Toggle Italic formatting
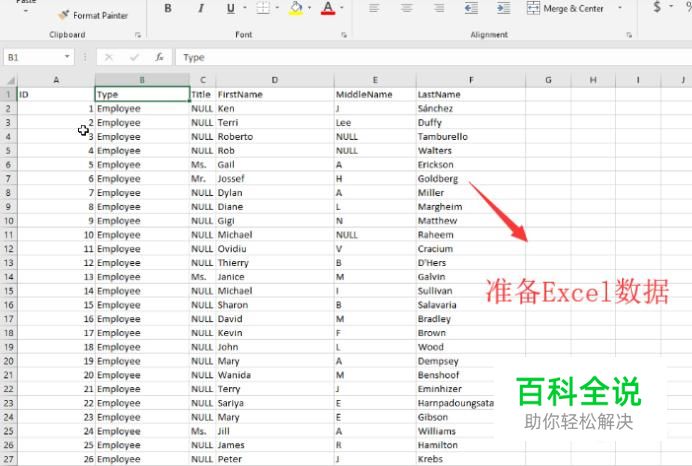692x466 pixels. [x=200, y=8]
